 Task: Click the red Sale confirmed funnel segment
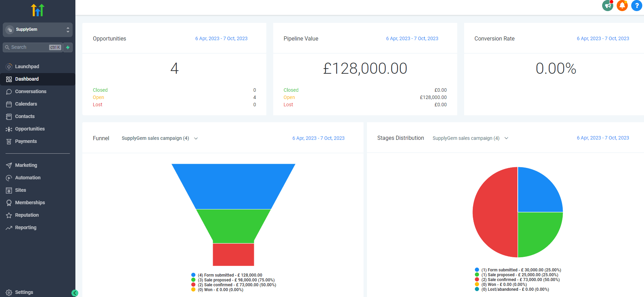point(233,254)
